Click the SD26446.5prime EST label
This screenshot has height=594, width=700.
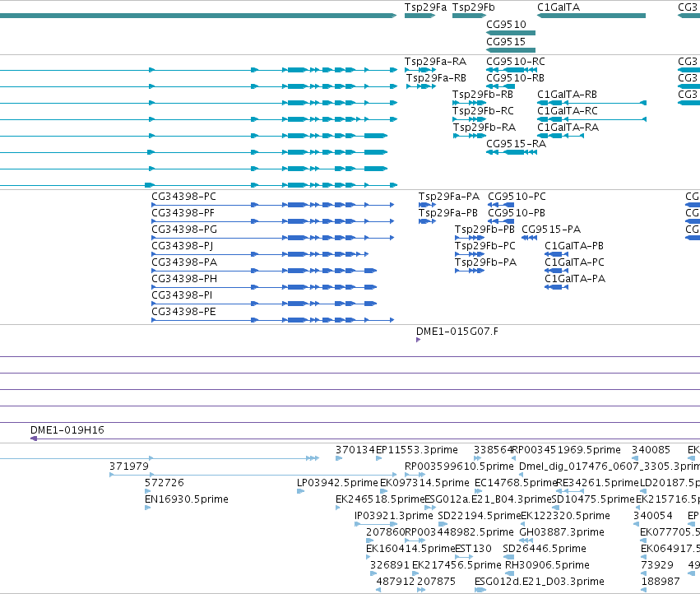coord(545,549)
